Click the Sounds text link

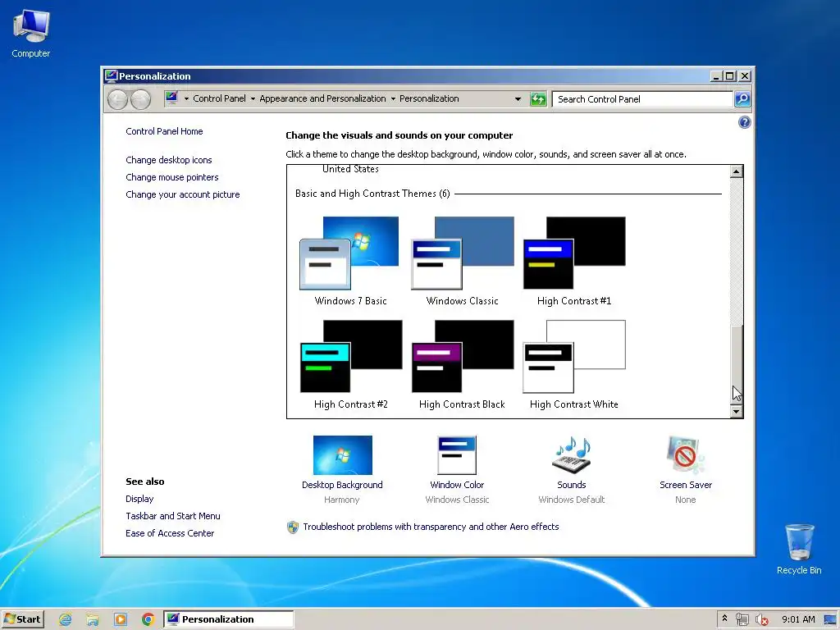pos(572,485)
